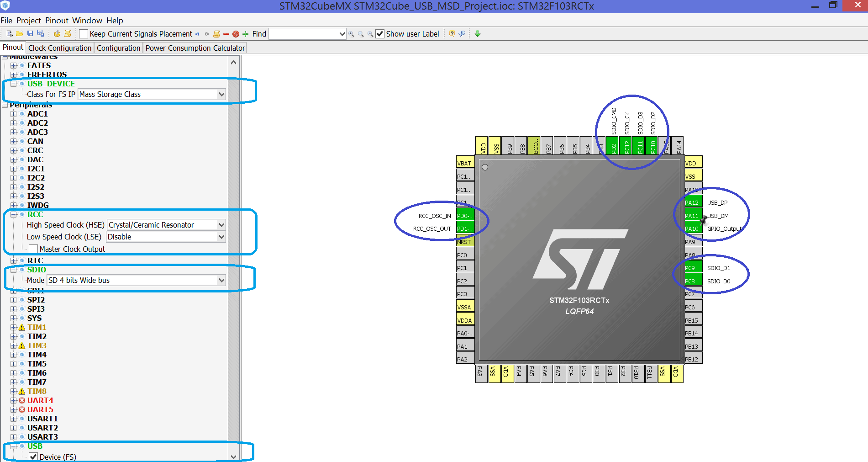Click the green download arrow icon
The width and height of the screenshot is (868, 462).
tap(478, 33)
